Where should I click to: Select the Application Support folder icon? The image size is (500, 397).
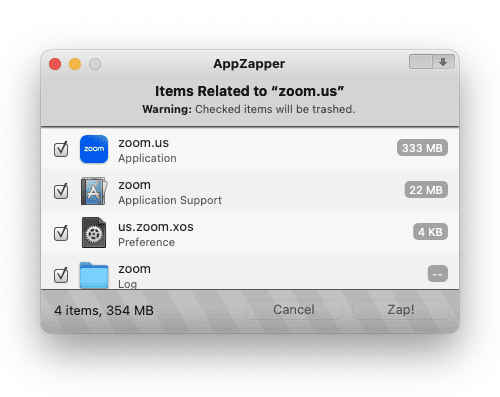pyautogui.click(x=94, y=191)
